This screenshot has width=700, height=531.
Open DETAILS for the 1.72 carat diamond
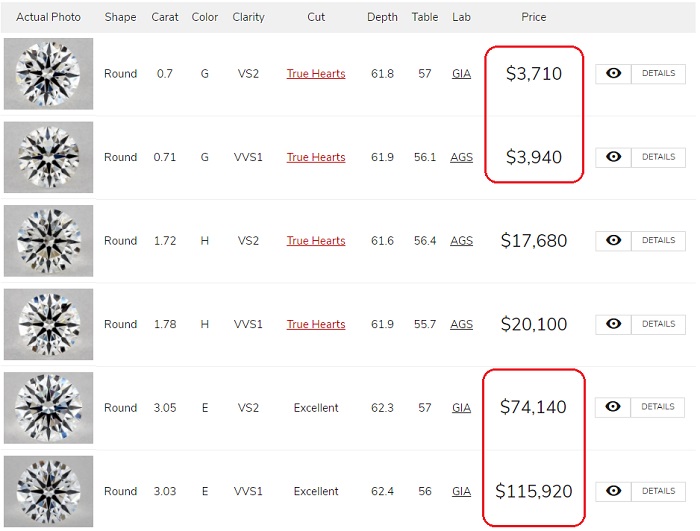pyautogui.click(x=658, y=240)
